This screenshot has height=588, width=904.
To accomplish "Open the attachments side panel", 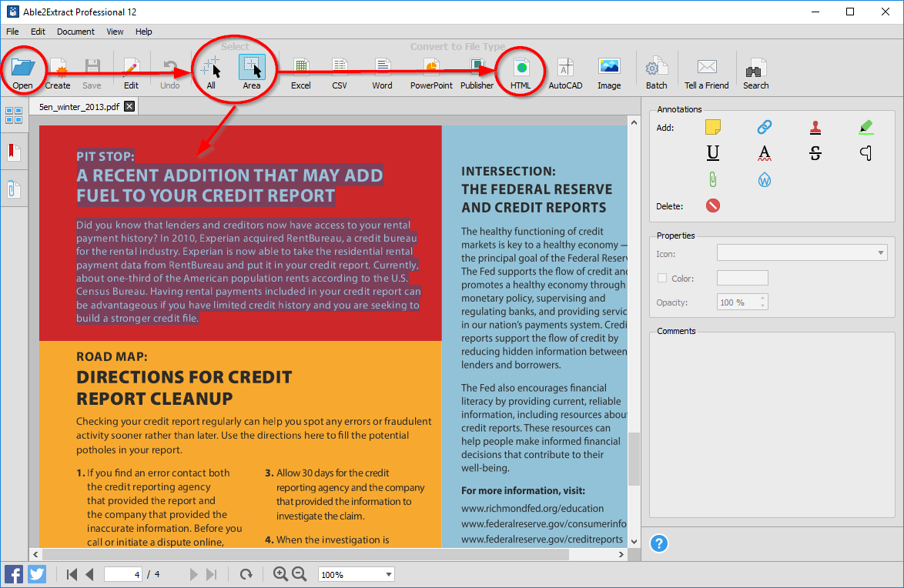I will [x=14, y=189].
